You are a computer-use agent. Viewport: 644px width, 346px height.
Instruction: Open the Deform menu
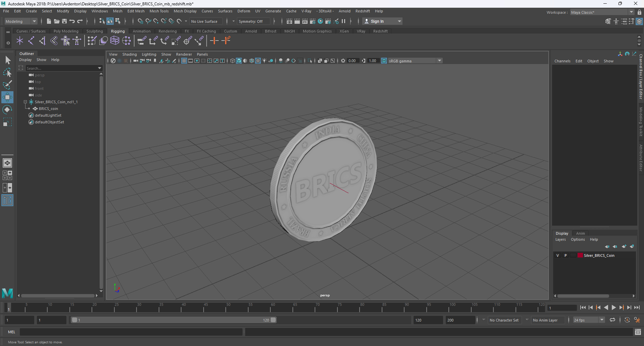(244, 11)
